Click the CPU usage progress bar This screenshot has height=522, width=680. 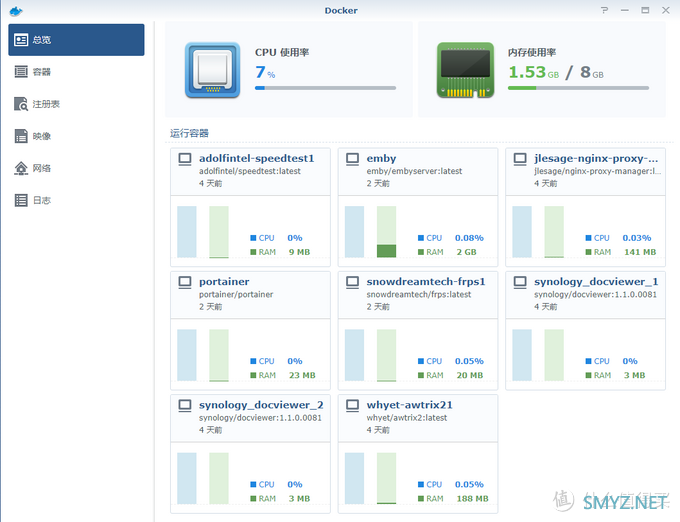(x=325, y=88)
